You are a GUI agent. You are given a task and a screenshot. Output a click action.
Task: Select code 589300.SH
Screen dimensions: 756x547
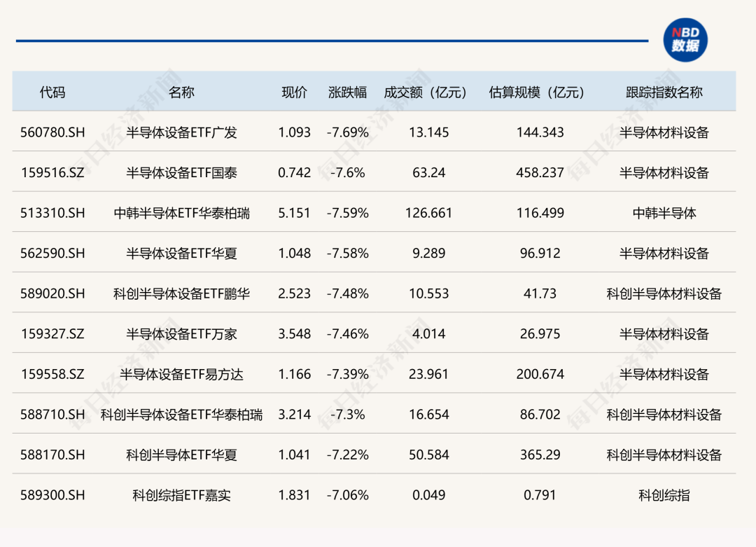pos(52,495)
